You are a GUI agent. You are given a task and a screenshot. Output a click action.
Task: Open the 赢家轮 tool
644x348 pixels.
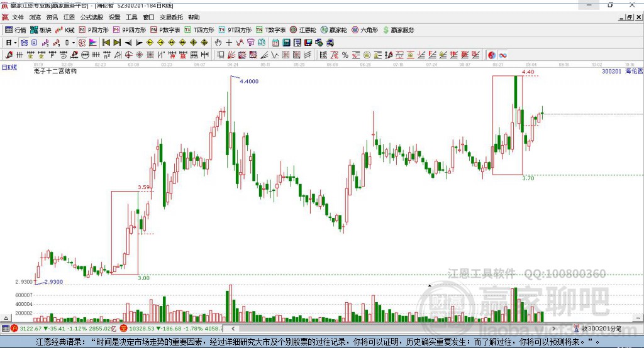click(334, 30)
